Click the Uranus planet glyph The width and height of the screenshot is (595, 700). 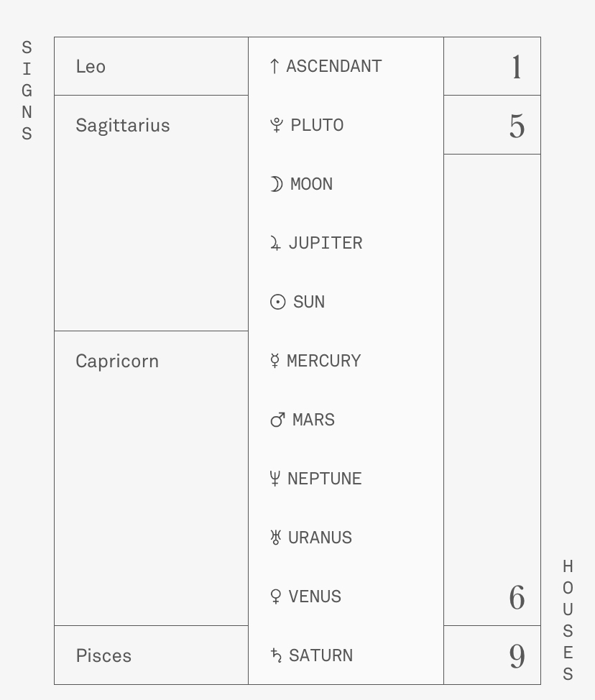[275, 538]
